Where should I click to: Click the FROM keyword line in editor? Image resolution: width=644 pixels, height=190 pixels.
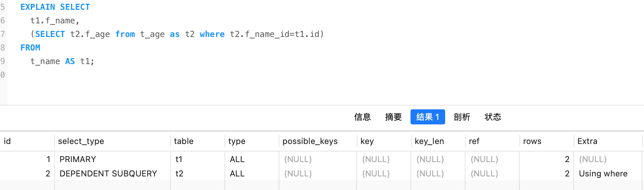click(x=30, y=48)
